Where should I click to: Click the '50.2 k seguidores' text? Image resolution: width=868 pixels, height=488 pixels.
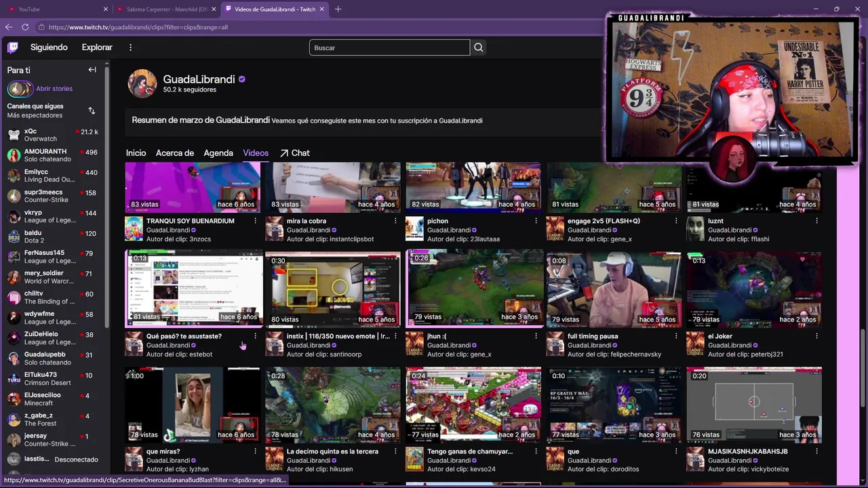[190, 89]
